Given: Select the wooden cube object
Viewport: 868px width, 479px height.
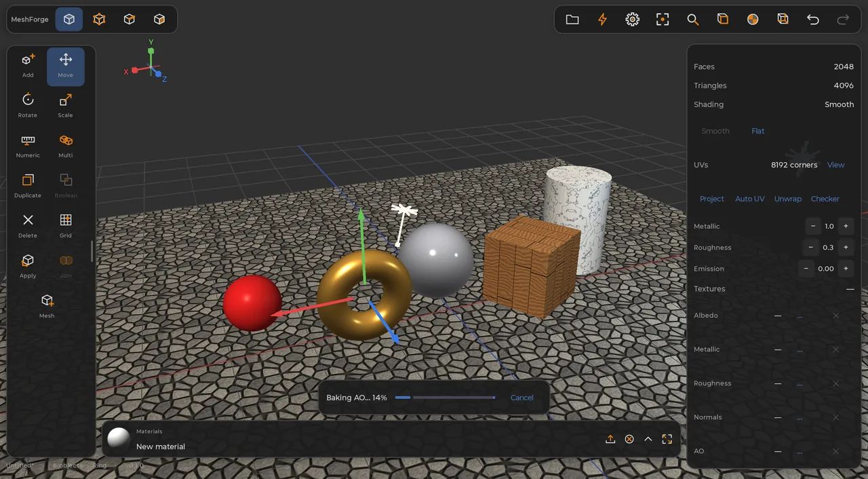Looking at the screenshot, I should 532,267.
